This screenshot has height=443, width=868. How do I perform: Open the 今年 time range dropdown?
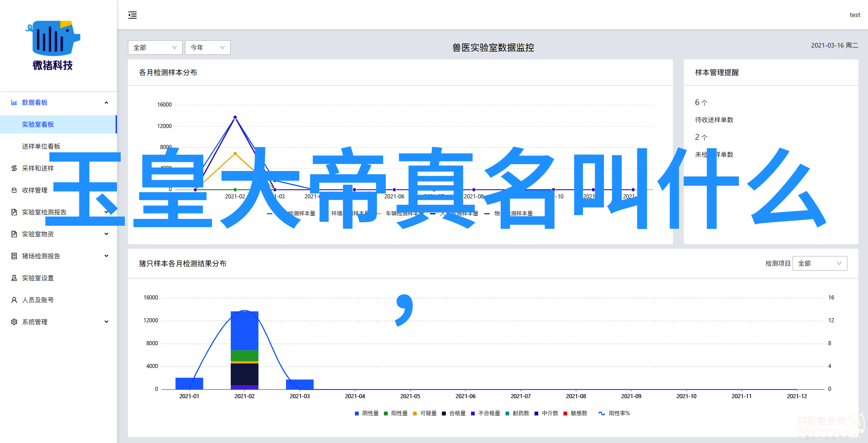point(207,48)
